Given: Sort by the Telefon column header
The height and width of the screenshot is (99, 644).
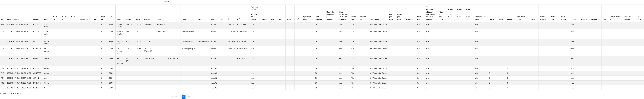Looking at the screenshot, I should point(149,13).
